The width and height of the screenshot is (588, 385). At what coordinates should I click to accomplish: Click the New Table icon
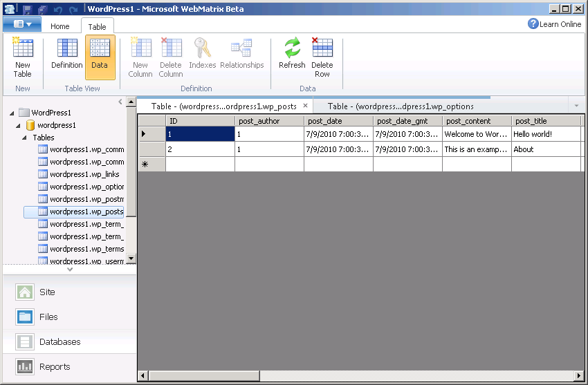pyautogui.click(x=23, y=48)
